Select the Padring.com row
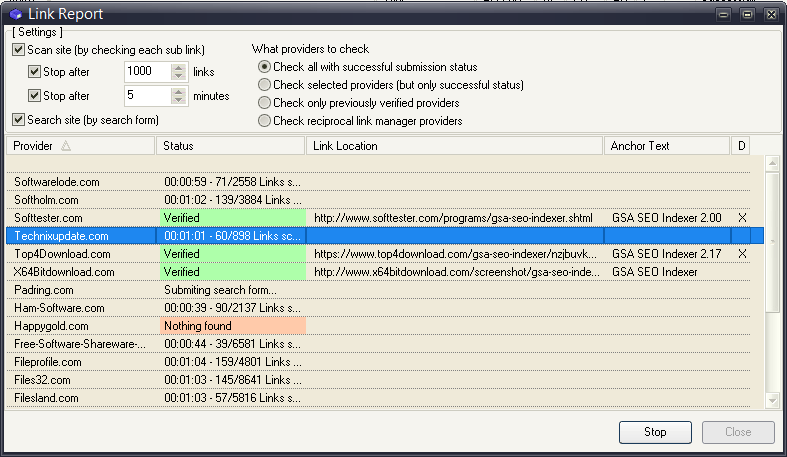 point(378,290)
